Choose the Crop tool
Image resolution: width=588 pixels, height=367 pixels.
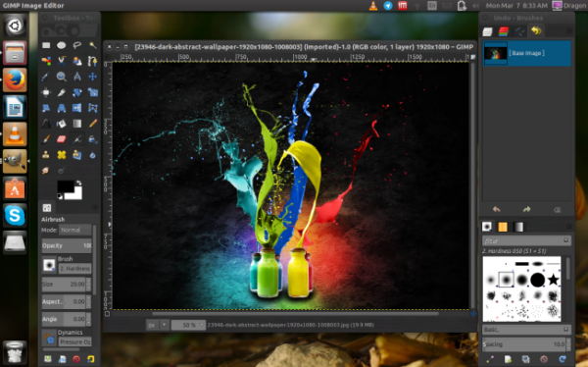62,92
